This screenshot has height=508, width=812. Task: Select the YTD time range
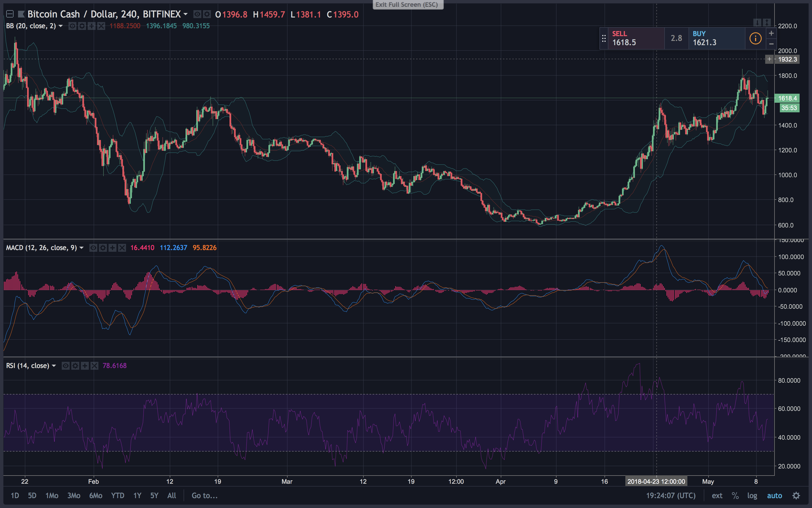118,496
